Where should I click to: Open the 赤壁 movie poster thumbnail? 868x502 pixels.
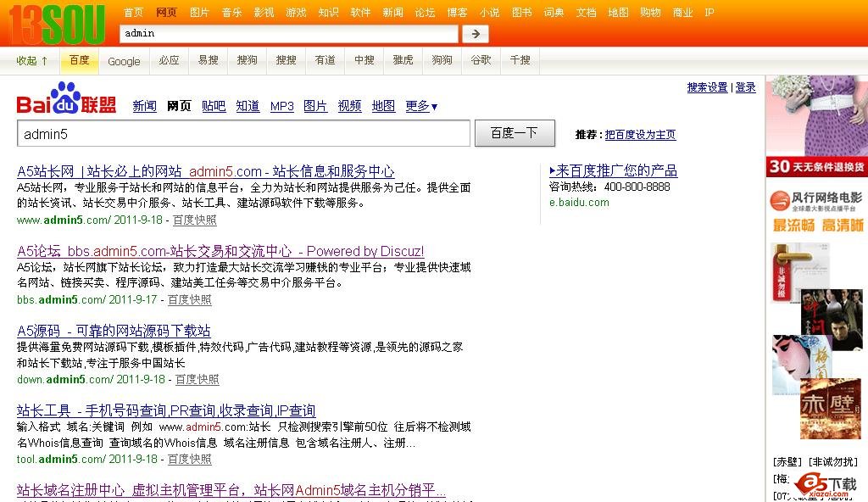[830, 409]
